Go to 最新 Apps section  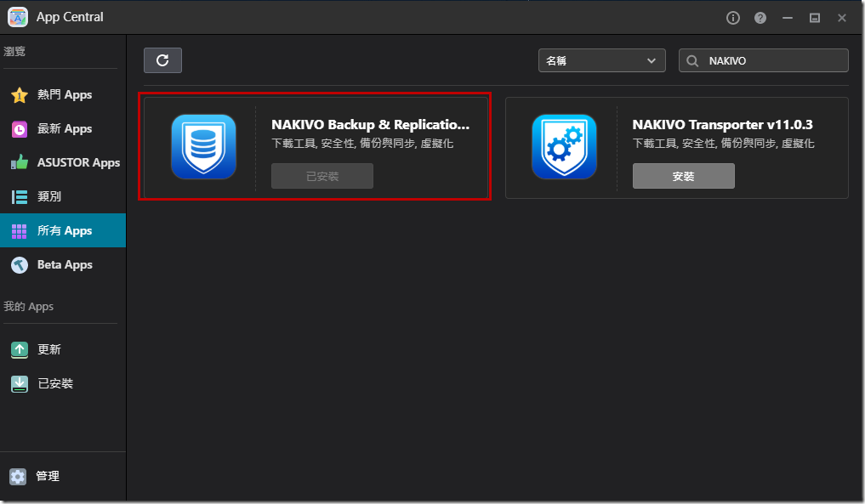[x=63, y=129]
